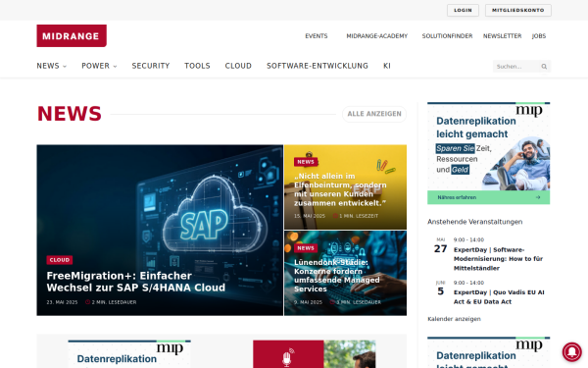The height and width of the screenshot is (368, 588).
Task: Click the ALLE ANZEIGEN button
Action: pyautogui.click(x=374, y=114)
